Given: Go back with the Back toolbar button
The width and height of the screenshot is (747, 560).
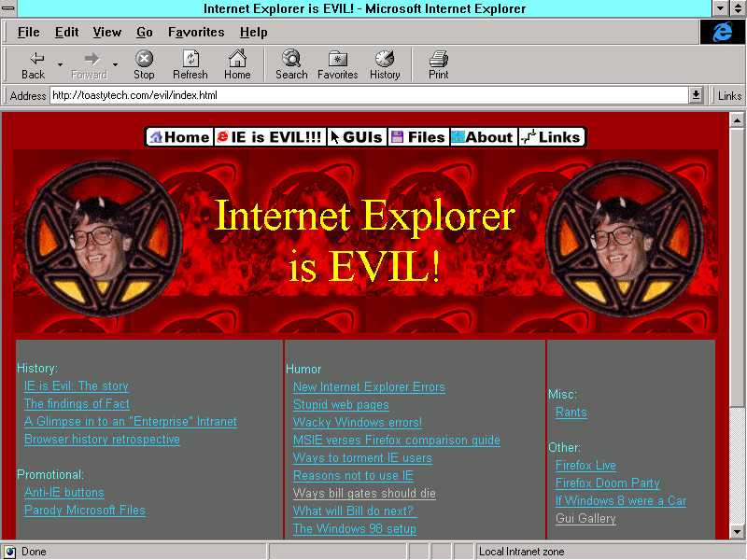Looking at the screenshot, I should [33, 64].
